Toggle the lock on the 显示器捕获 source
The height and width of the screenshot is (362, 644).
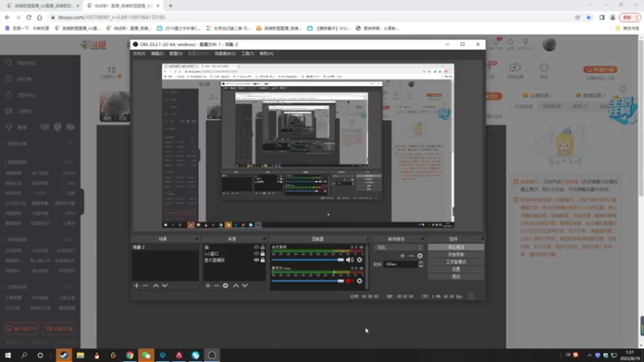point(262,260)
